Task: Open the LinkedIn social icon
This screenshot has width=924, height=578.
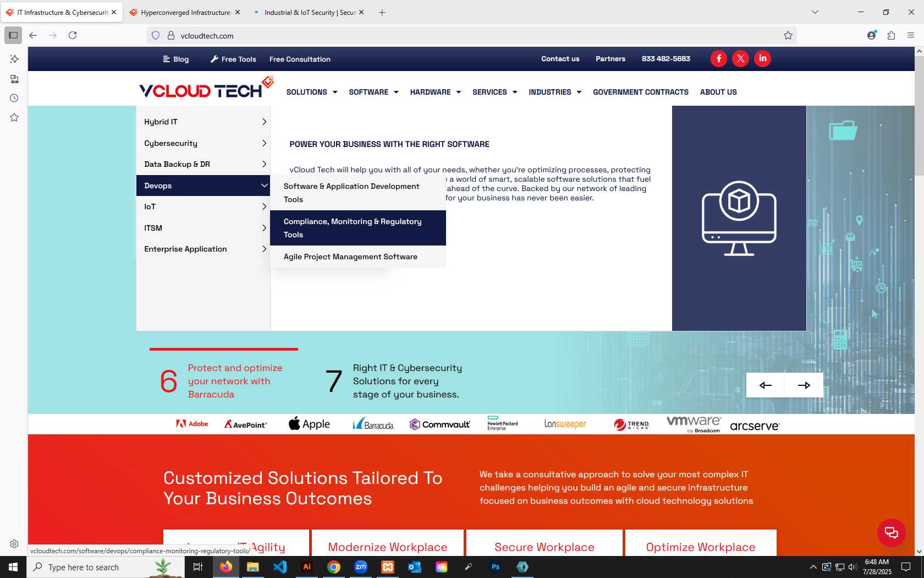Action: click(x=762, y=58)
